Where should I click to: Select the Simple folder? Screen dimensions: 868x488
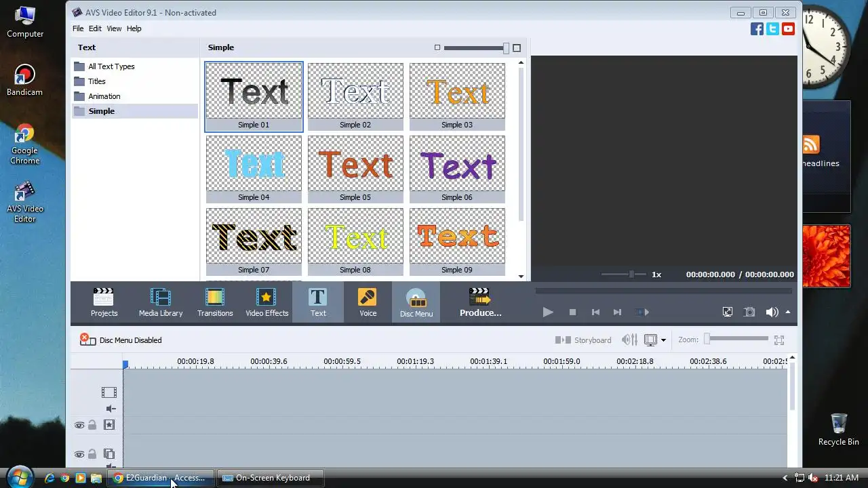(x=135, y=111)
